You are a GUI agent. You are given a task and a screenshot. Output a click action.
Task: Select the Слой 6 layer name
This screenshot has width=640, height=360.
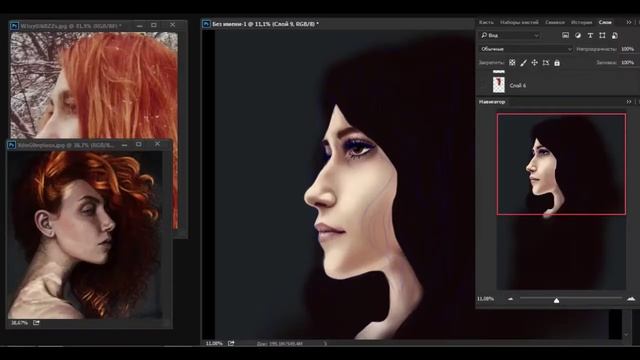tap(518, 85)
